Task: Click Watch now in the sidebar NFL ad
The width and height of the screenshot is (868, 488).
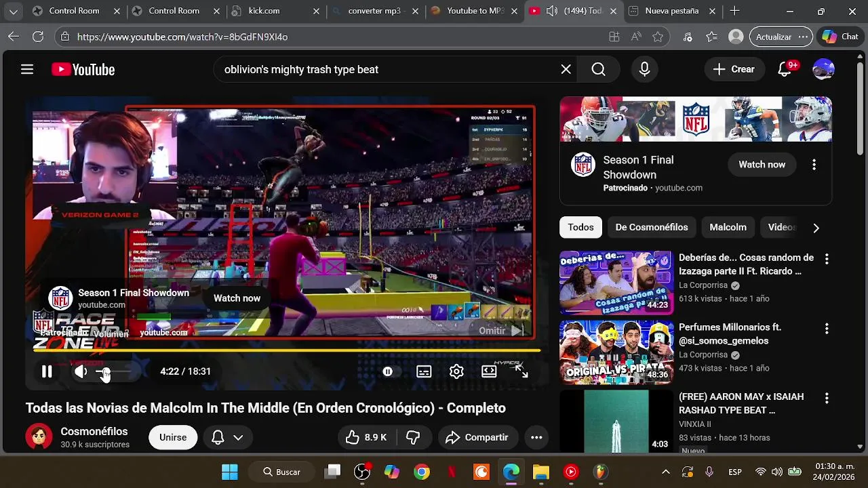Action: point(762,165)
